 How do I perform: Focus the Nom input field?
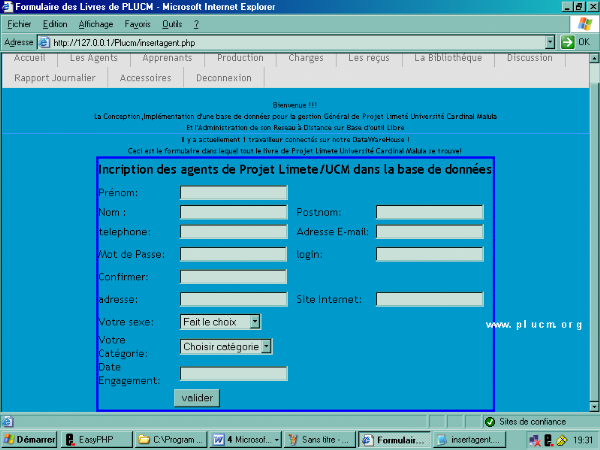tap(233, 212)
